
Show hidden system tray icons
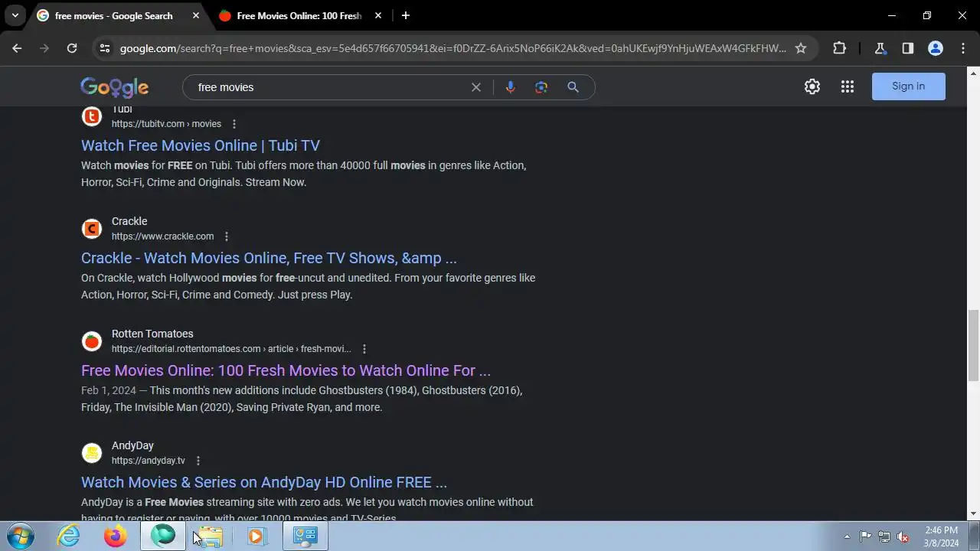tap(847, 536)
